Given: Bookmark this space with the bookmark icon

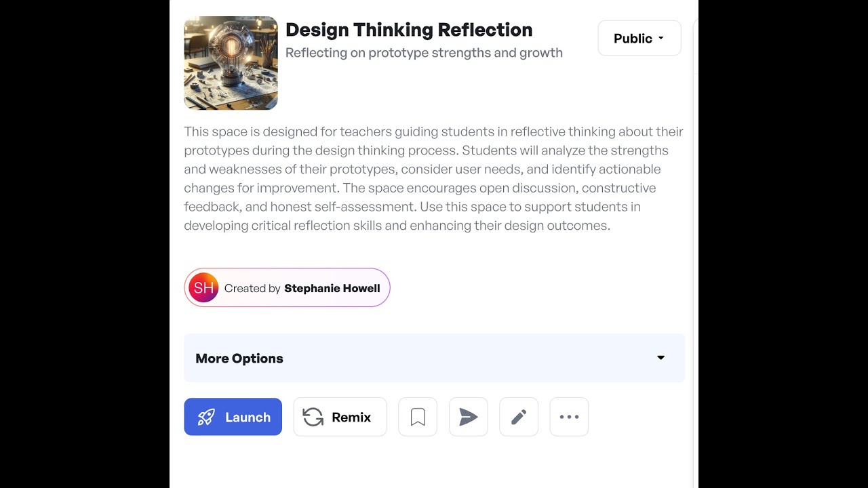Looking at the screenshot, I should point(418,417).
